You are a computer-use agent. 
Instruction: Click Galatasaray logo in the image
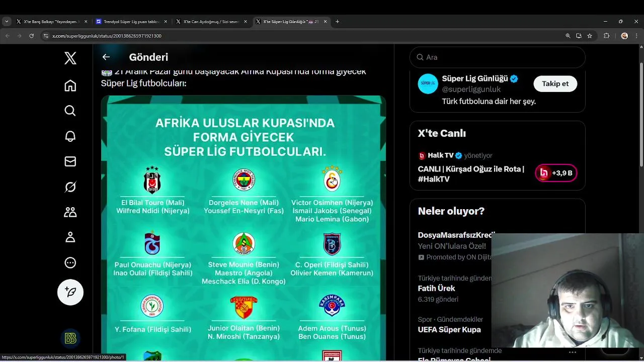coord(332,179)
